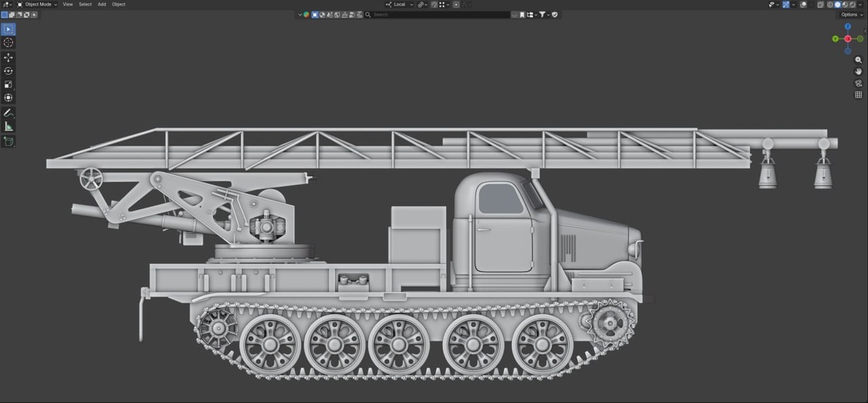Open the View menu
The width and height of the screenshot is (868, 403).
coord(67,4)
